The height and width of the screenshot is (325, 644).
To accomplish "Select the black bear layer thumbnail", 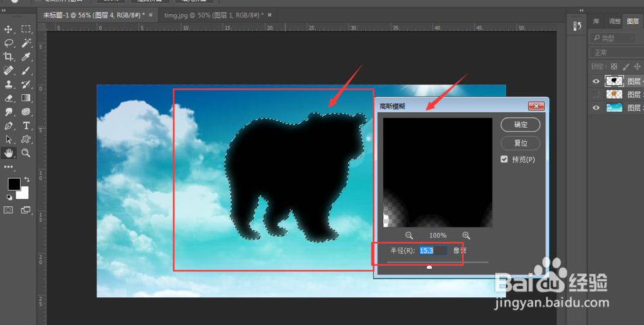I will [x=614, y=81].
